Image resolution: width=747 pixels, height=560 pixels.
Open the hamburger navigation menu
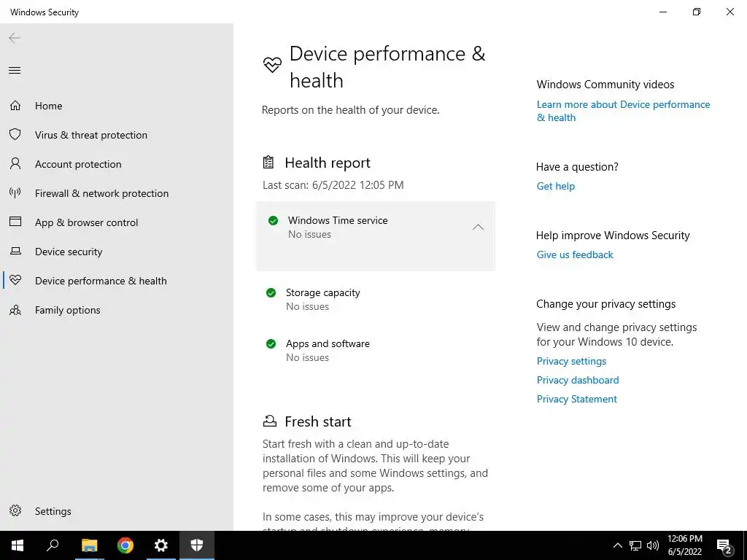pos(15,71)
